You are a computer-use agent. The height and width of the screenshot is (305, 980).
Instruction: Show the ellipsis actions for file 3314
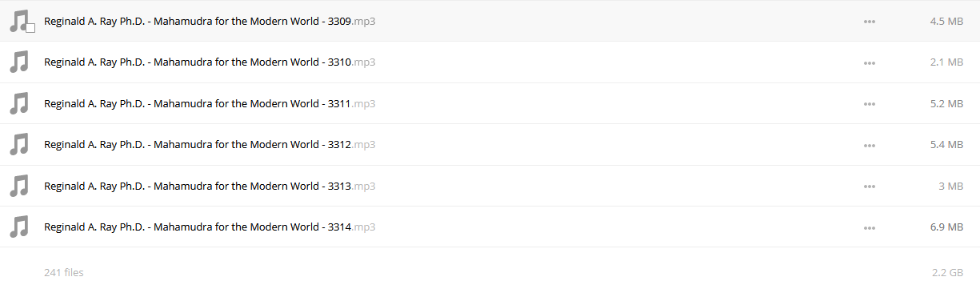tap(870, 227)
